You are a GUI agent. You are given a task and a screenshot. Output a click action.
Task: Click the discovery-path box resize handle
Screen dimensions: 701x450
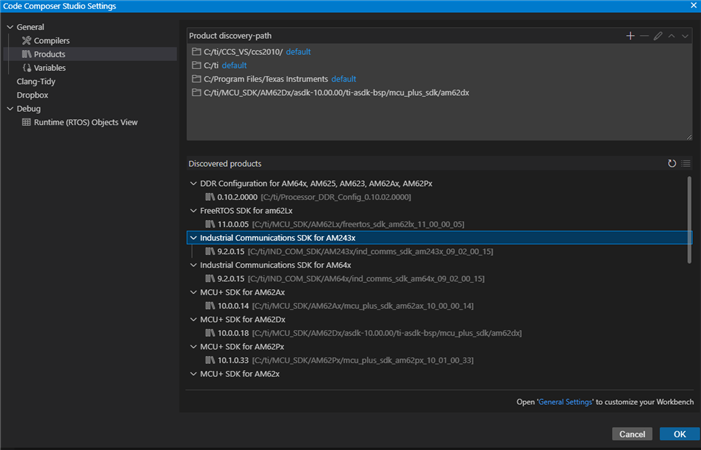pos(689,137)
